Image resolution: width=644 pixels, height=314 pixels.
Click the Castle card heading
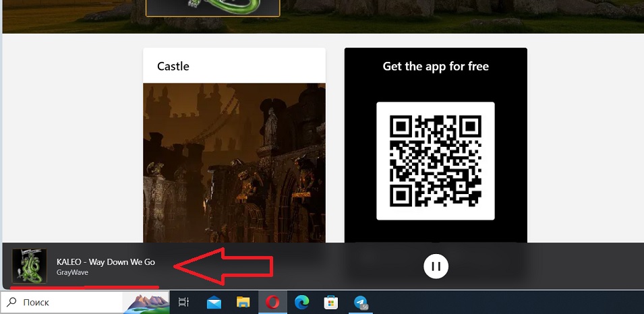tap(173, 66)
